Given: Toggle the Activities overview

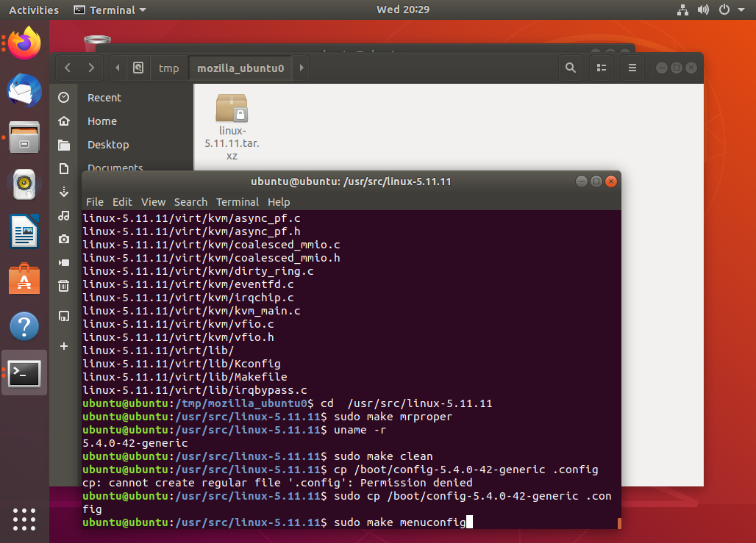Looking at the screenshot, I should tap(33, 10).
